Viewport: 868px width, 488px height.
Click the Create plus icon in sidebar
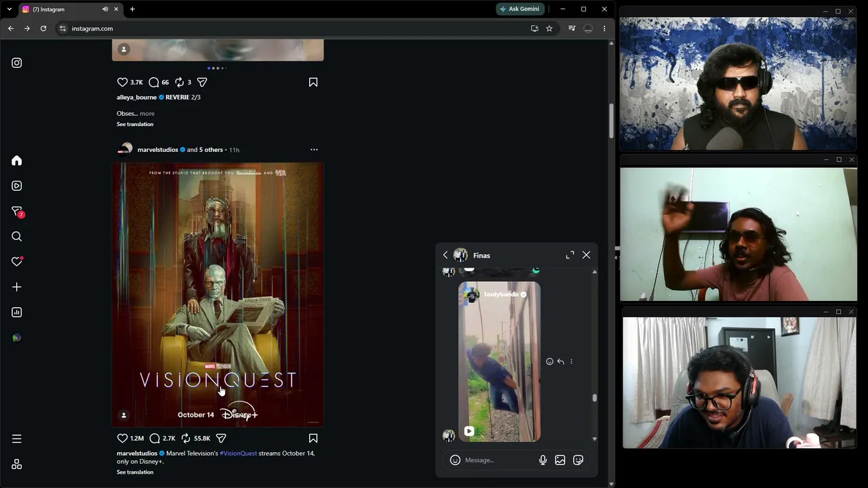pos(17,287)
